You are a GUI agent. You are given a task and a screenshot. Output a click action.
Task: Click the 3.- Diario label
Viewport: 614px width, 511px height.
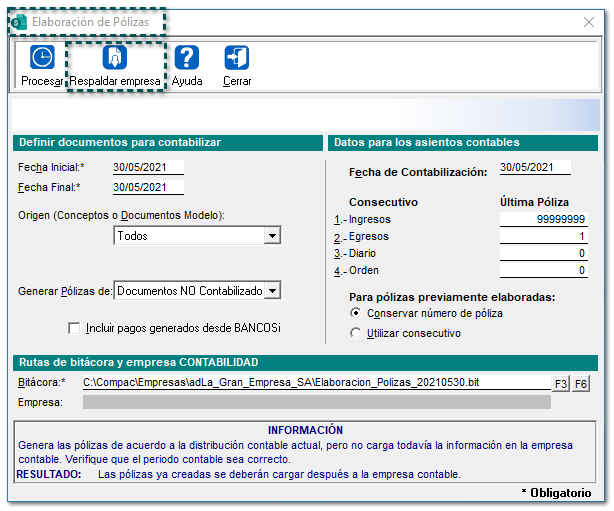point(355,253)
